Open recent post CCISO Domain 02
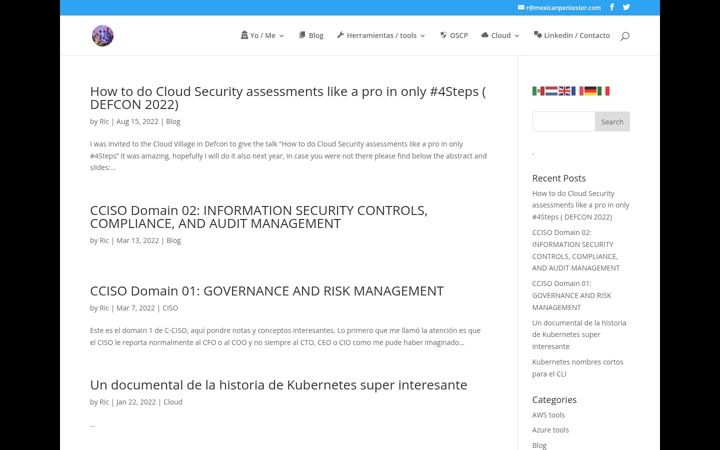The width and height of the screenshot is (720, 450). 576,250
